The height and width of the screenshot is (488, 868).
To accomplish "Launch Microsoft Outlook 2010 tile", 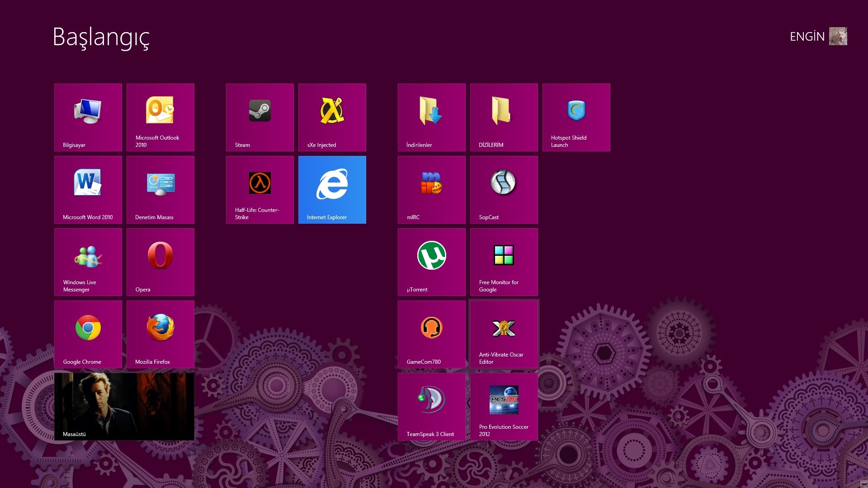I will coord(160,117).
